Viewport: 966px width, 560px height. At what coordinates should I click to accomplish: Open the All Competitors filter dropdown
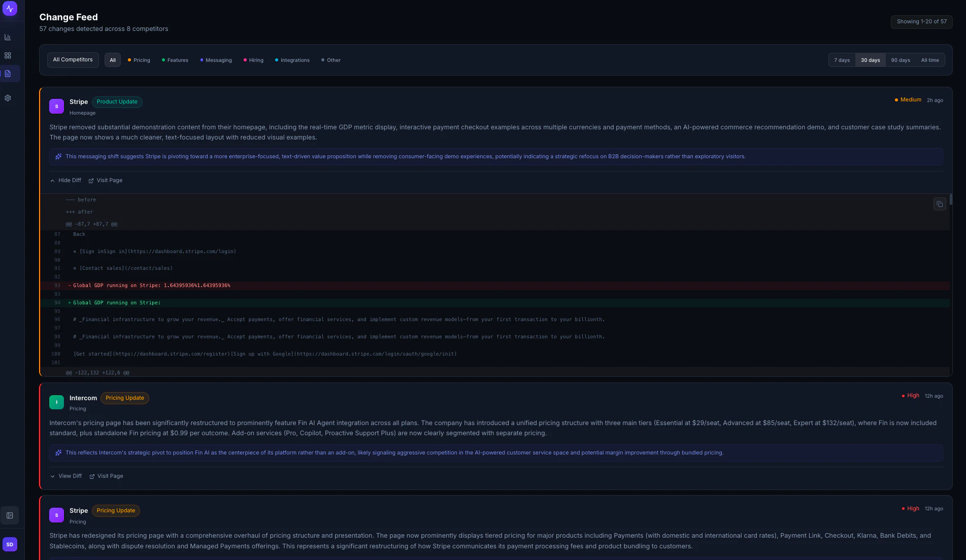(x=73, y=60)
